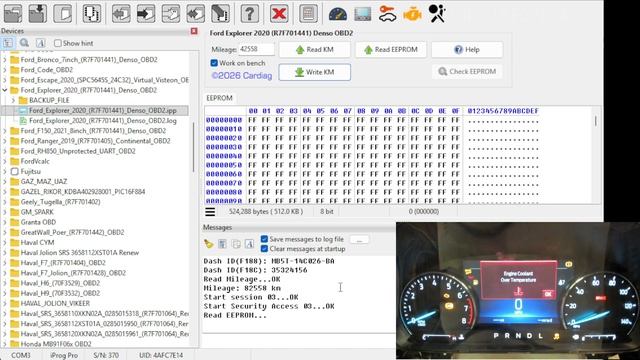Click the red X stop icon
Viewport: 640px width, 360px height.
tap(279, 13)
